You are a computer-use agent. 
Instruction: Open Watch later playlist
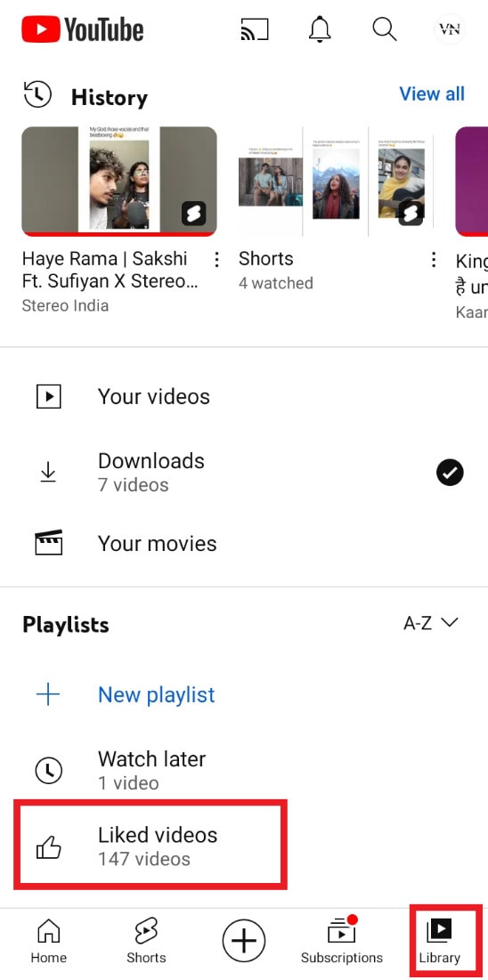pos(244,770)
